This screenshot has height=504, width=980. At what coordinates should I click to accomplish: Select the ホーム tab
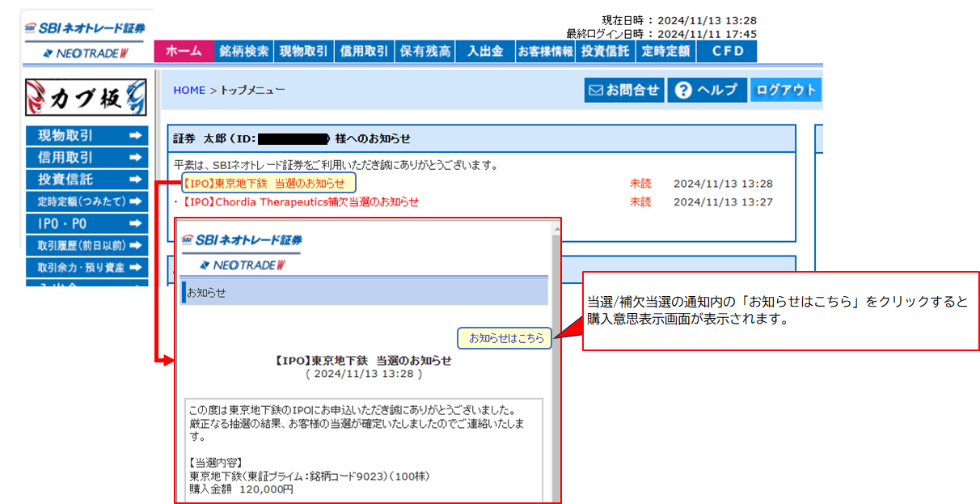tap(184, 51)
